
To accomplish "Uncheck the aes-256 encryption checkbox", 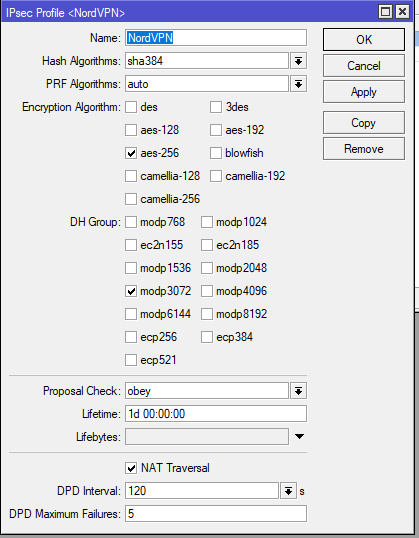I will 131,153.
